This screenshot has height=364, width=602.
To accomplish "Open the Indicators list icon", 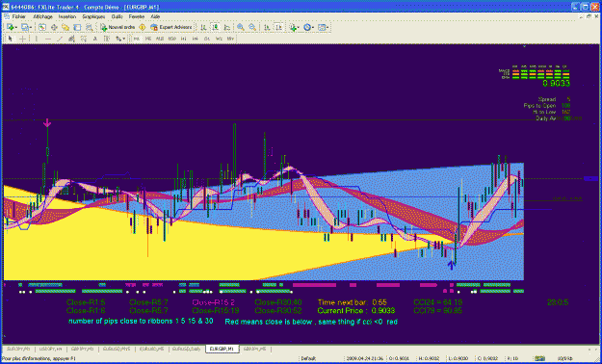I will [x=294, y=27].
